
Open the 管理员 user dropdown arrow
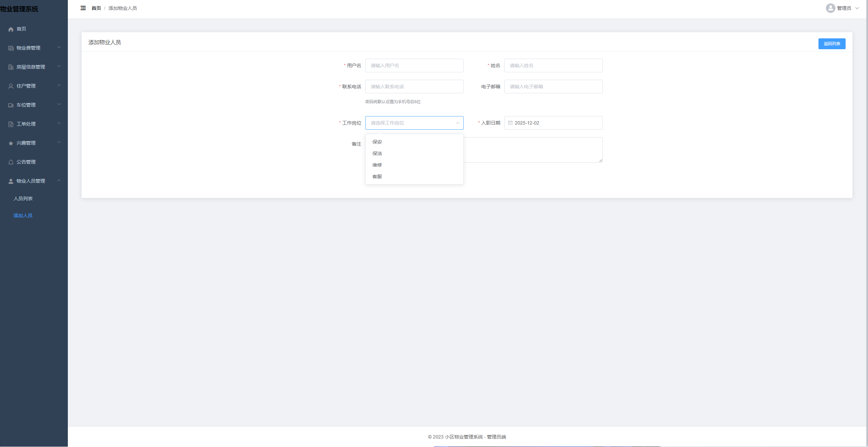tap(857, 8)
